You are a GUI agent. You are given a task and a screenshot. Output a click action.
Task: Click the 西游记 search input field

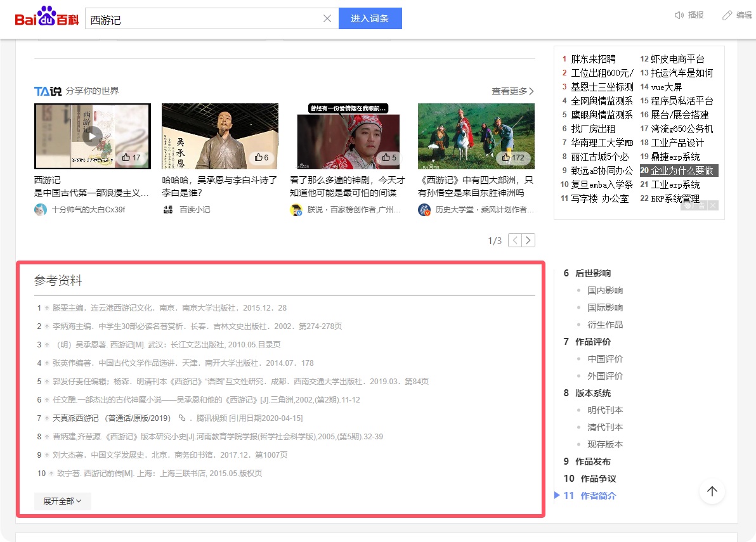tap(205, 19)
